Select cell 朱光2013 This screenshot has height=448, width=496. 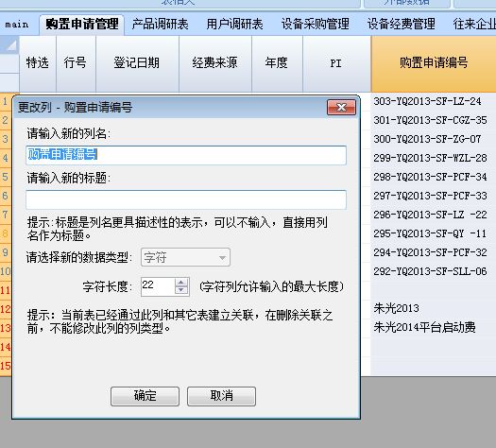(434, 308)
